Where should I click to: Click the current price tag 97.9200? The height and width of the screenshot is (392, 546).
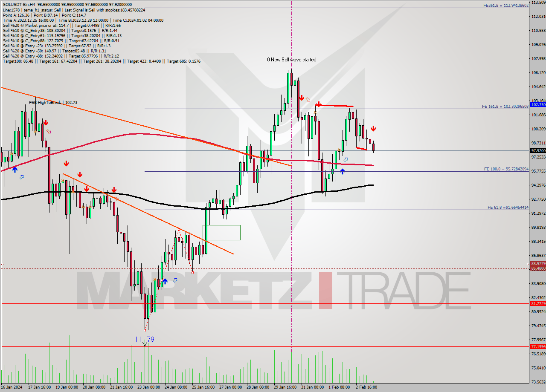click(x=537, y=150)
